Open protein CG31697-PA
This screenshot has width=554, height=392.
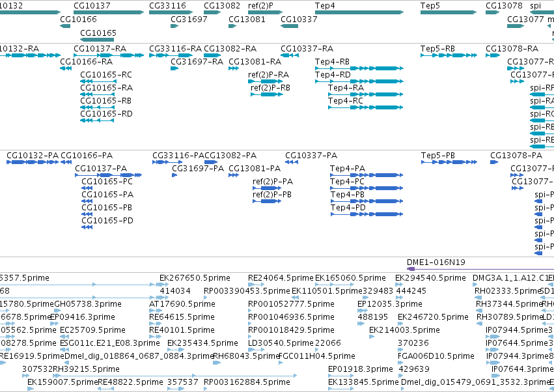pos(198,169)
